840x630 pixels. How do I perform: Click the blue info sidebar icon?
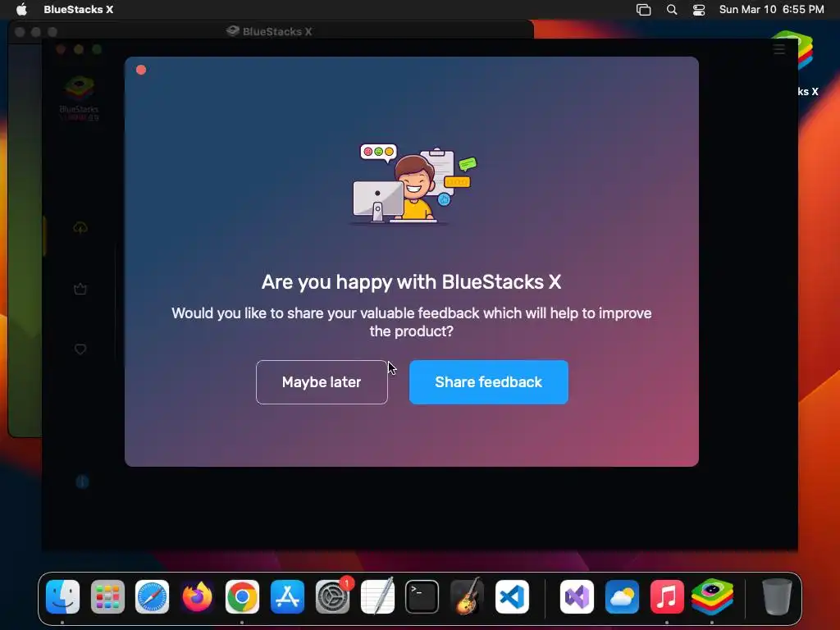coord(82,482)
